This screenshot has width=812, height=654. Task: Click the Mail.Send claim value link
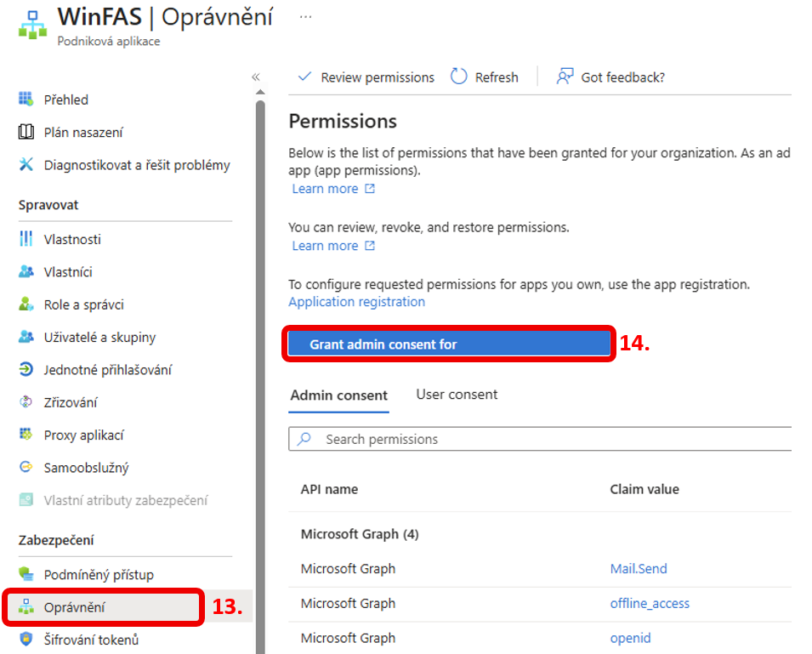639,569
